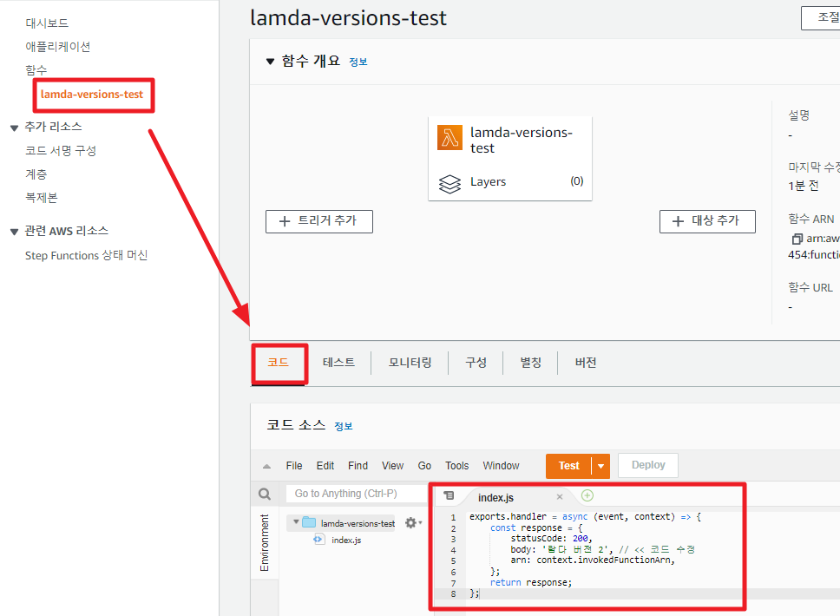
Task: Open 대시보드 in the sidebar
Action: coord(47,23)
